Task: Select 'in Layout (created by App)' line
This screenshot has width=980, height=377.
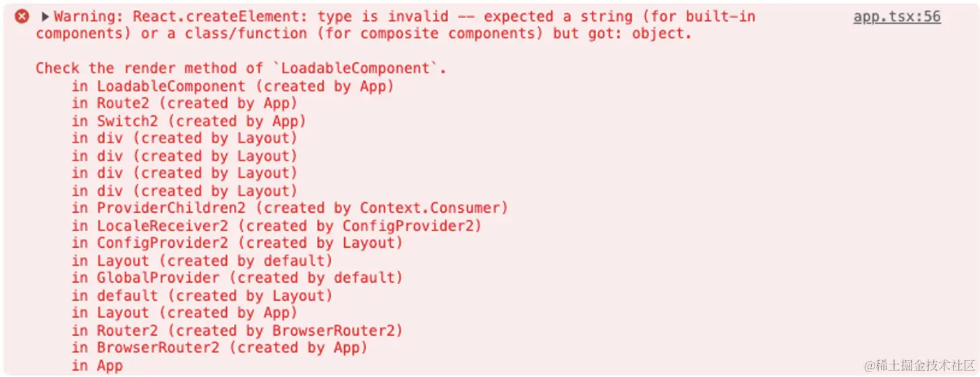Action: (x=184, y=313)
